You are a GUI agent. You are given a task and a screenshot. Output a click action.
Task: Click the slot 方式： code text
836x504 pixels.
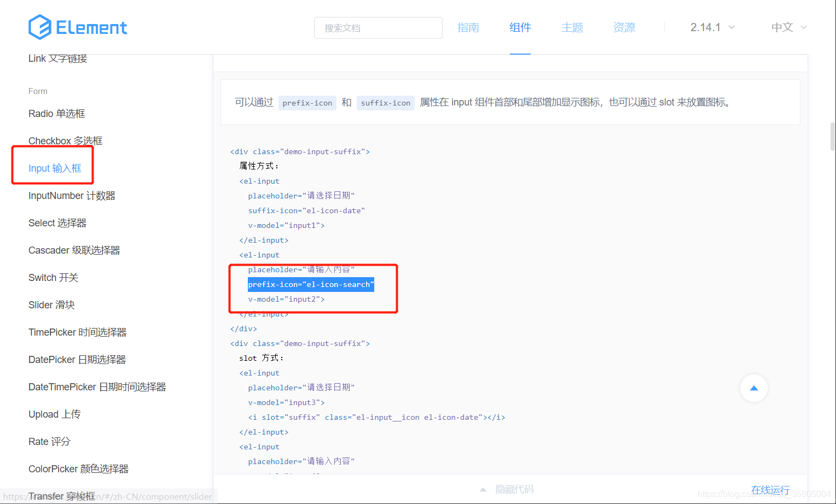[x=262, y=358]
